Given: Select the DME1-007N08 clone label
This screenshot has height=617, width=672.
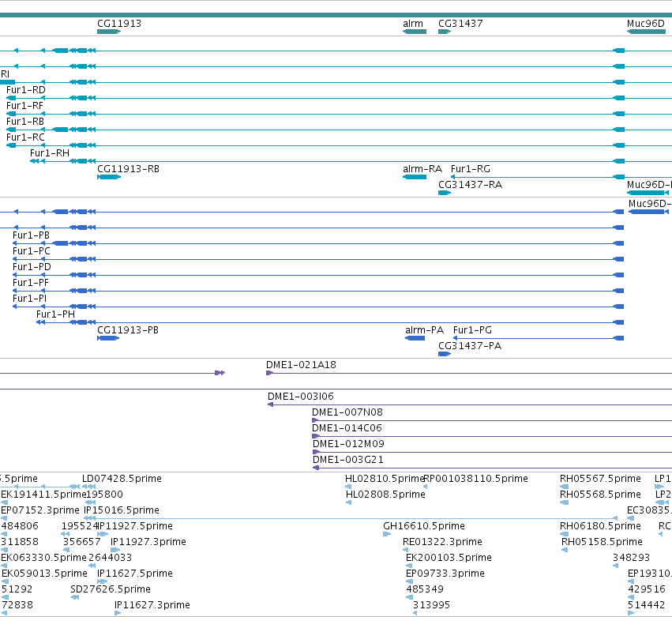Looking at the screenshot, I should pos(347,412).
